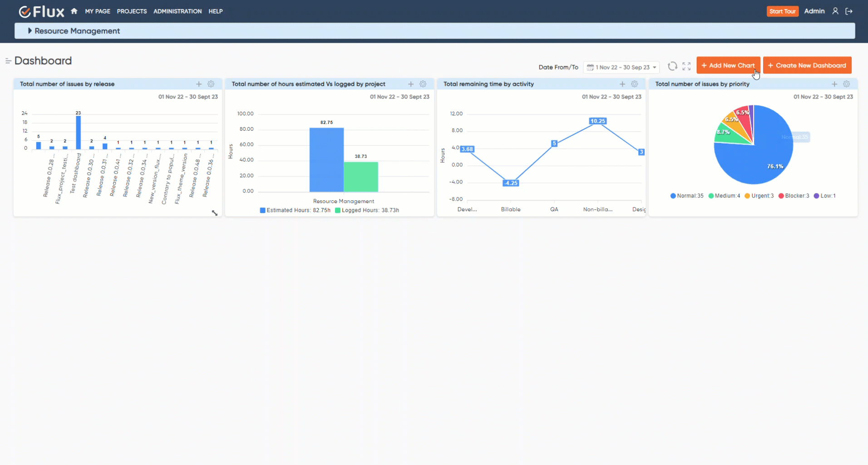This screenshot has height=465, width=868.
Task: Select the PROJECTS menu item
Action: [132, 11]
